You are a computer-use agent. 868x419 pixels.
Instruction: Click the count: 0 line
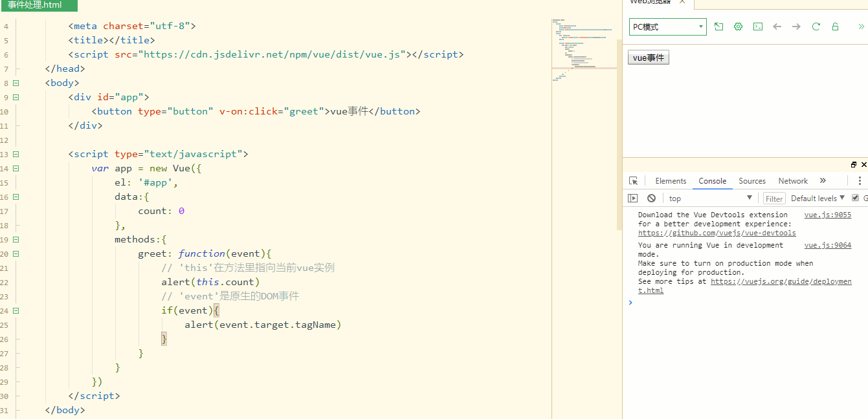tap(162, 211)
